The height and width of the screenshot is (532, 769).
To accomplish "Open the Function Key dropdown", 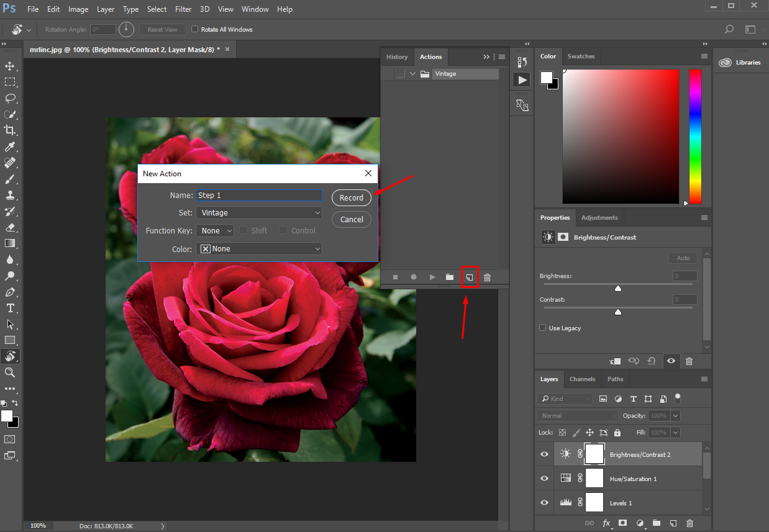I will point(215,231).
